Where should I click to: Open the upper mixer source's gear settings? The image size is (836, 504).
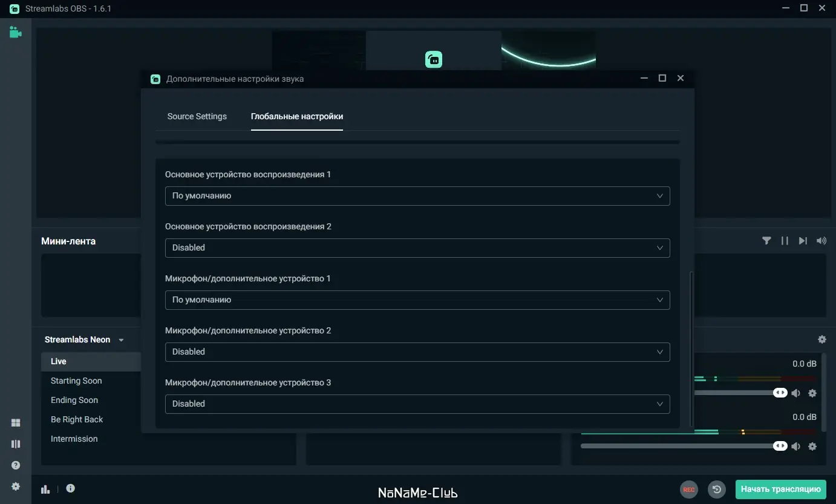(812, 393)
